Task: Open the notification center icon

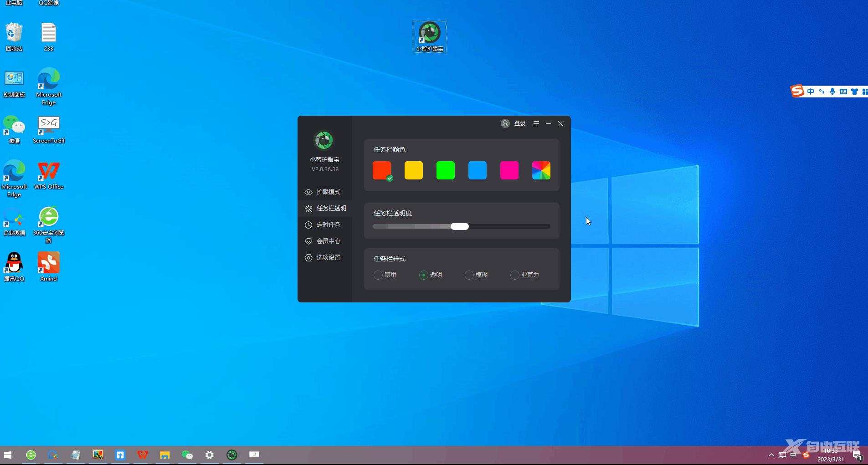Action: [857, 455]
